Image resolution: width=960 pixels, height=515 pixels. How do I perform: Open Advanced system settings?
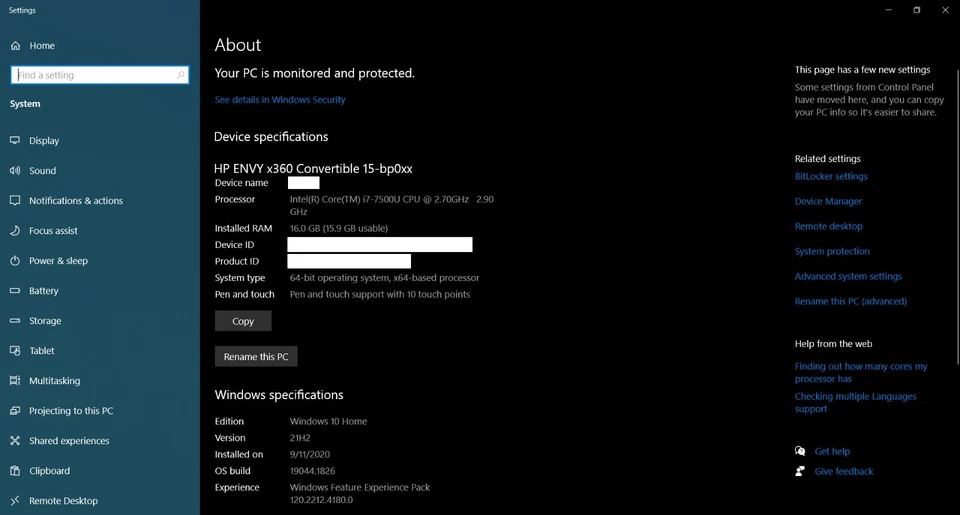pyautogui.click(x=848, y=277)
